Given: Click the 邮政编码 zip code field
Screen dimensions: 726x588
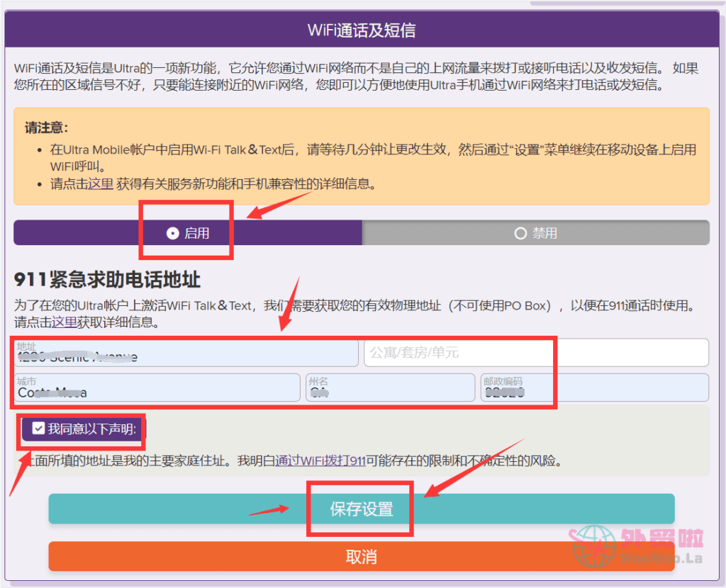Looking at the screenshot, I should pyautogui.click(x=594, y=388).
